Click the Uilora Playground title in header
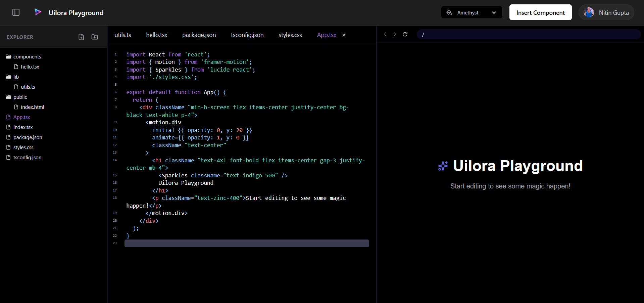 (76, 13)
